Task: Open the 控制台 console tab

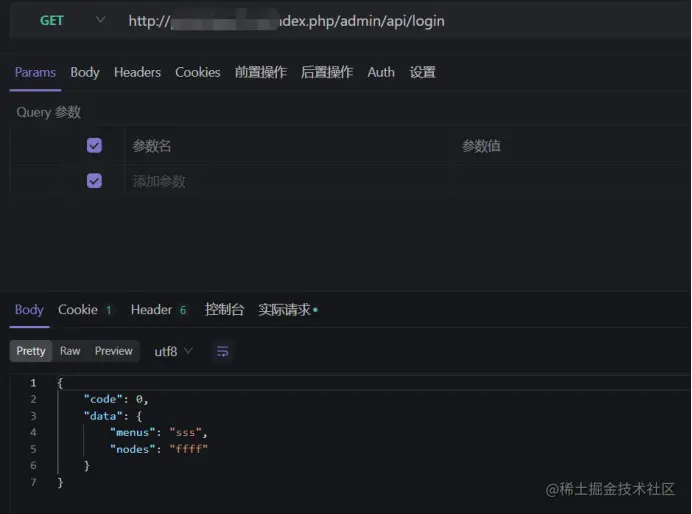Action: (x=224, y=310)
